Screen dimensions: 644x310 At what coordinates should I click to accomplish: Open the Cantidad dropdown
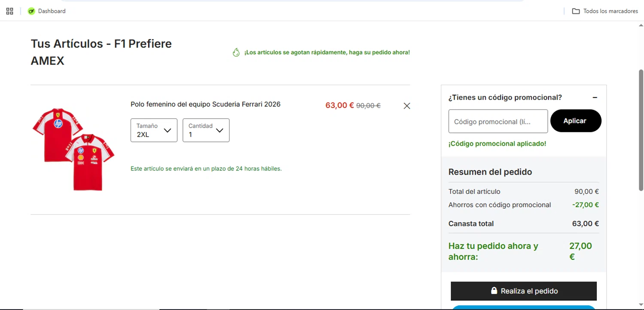pyautogui.click(x=206, y=130)
